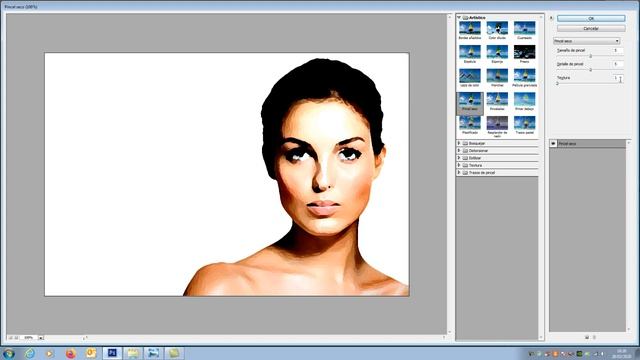Click the taskbar clock
Image resolution: width=640 pixels, height=360 pixels.
click(622, 353)
